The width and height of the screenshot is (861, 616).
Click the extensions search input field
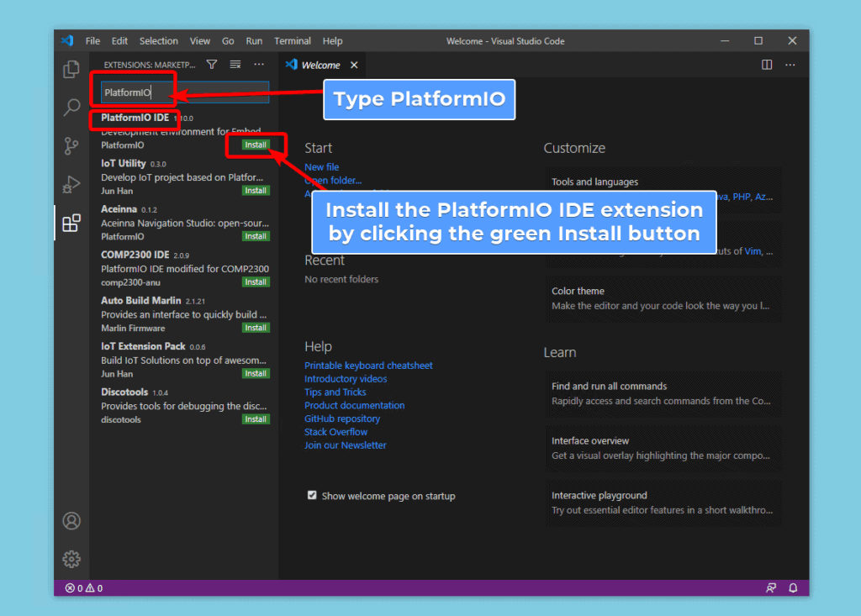184,92
